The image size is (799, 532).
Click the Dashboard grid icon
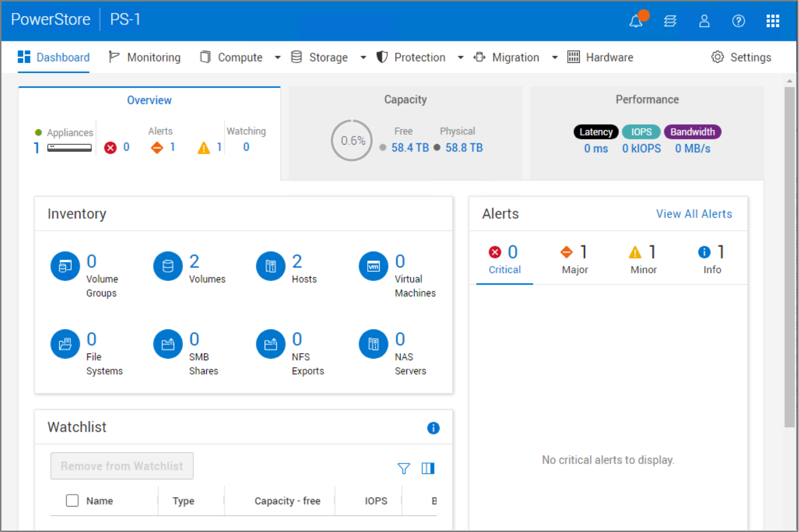click(24, 57)
